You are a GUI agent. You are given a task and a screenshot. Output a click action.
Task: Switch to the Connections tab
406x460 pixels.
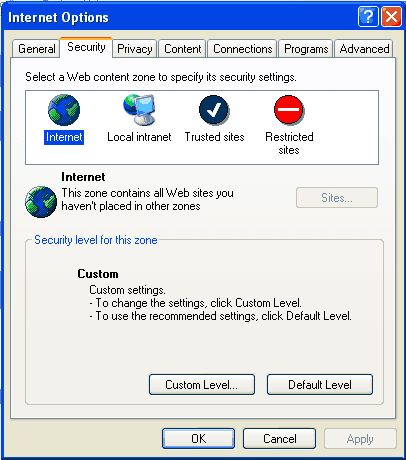pos(243,49)
